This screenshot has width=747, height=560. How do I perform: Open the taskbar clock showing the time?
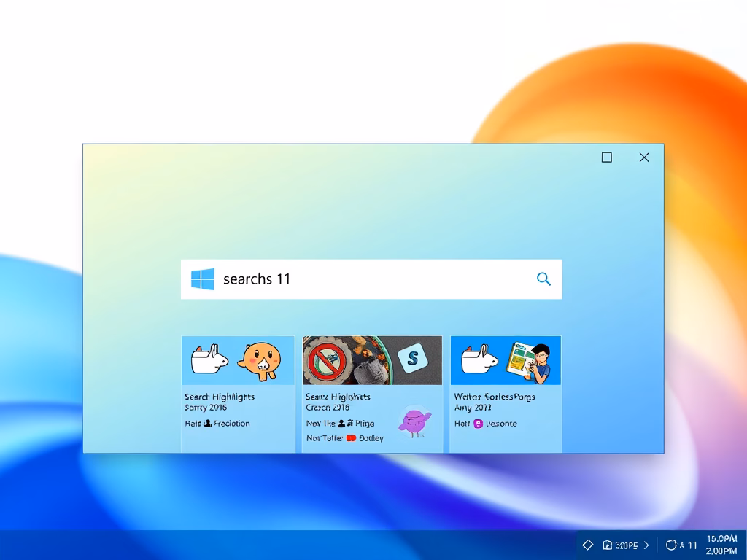click(721, 545)
